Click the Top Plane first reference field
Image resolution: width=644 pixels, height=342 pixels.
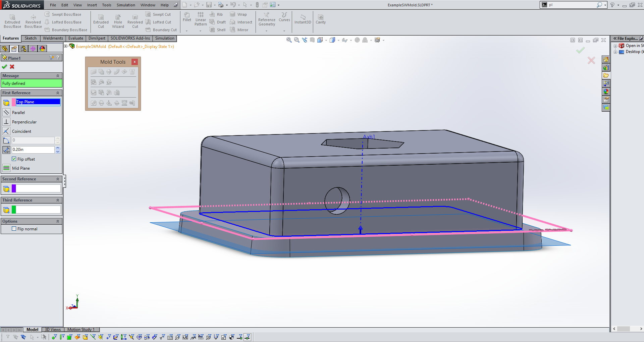[38, 102]
